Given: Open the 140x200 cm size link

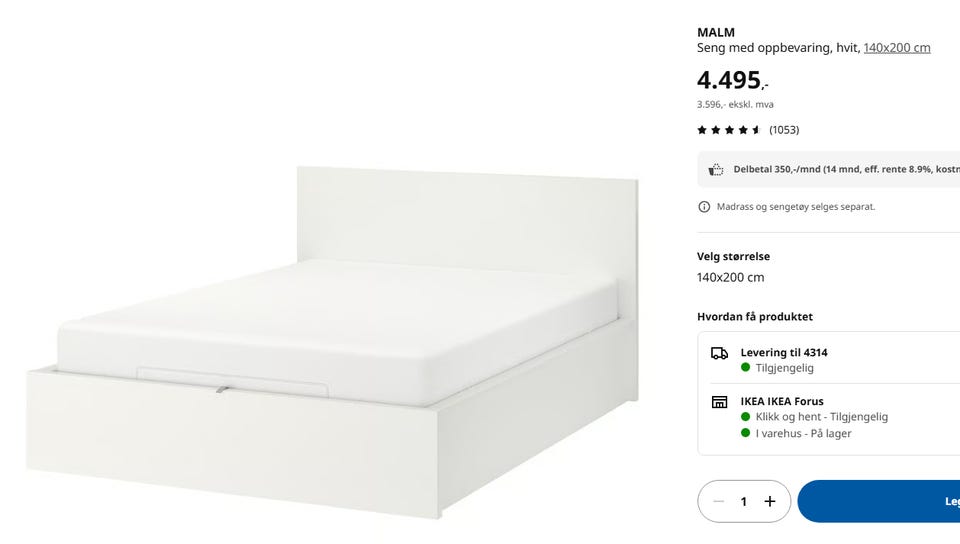Looking at the screenshot, I should click(897, 48).
